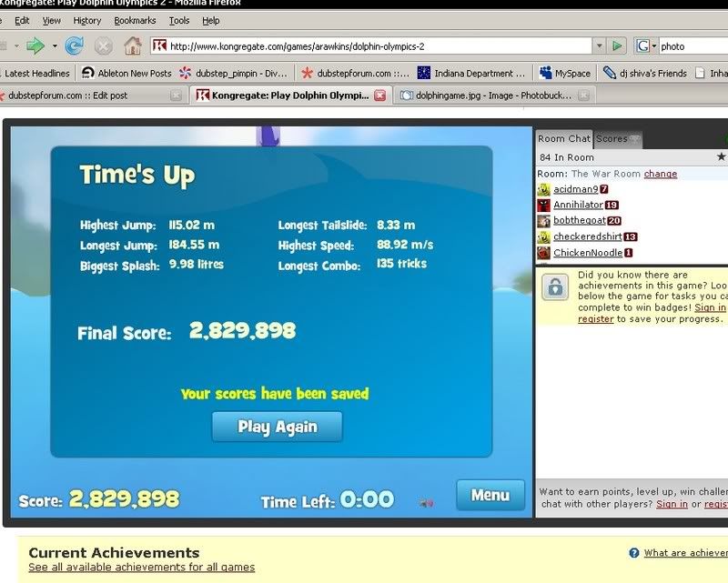
Task: Open the search engine selector dropdown arrow
Action: pos(653,46)
